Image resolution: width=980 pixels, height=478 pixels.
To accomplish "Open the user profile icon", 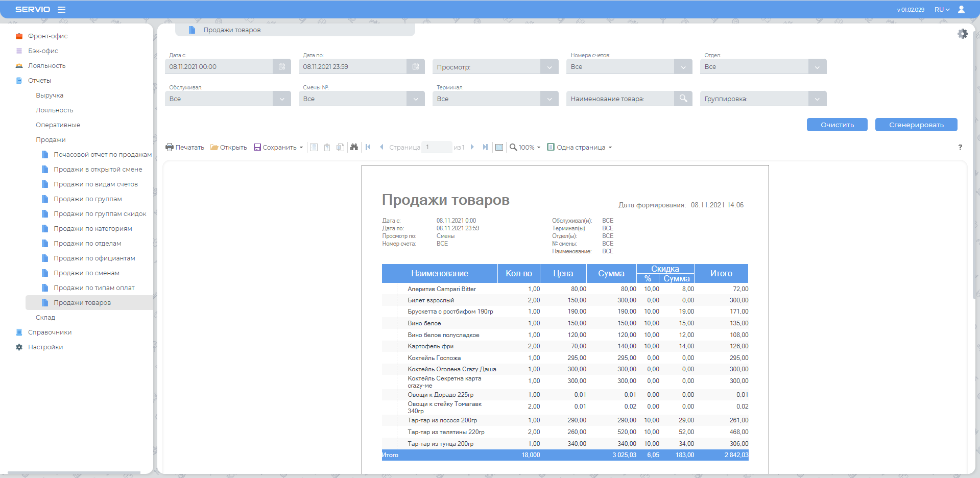I will pyautogui.click(x=961, y=10).
